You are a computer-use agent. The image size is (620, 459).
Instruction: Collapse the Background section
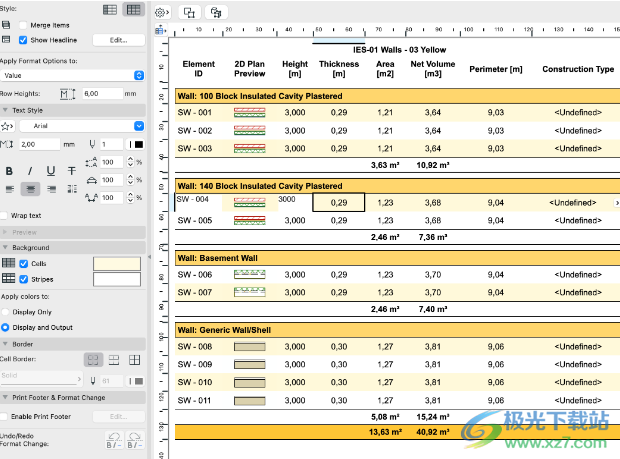click(5, 247)
